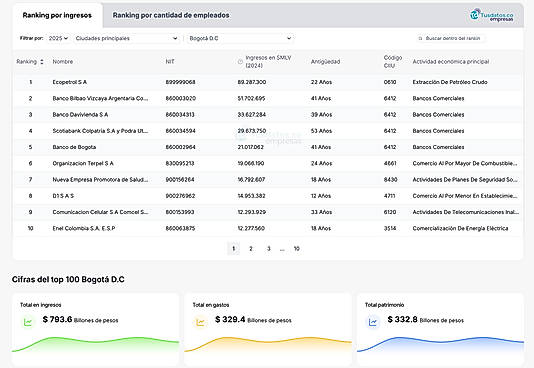Click NIT 860034313
Viewport: 534px width, 368px height.
point(180,115)
